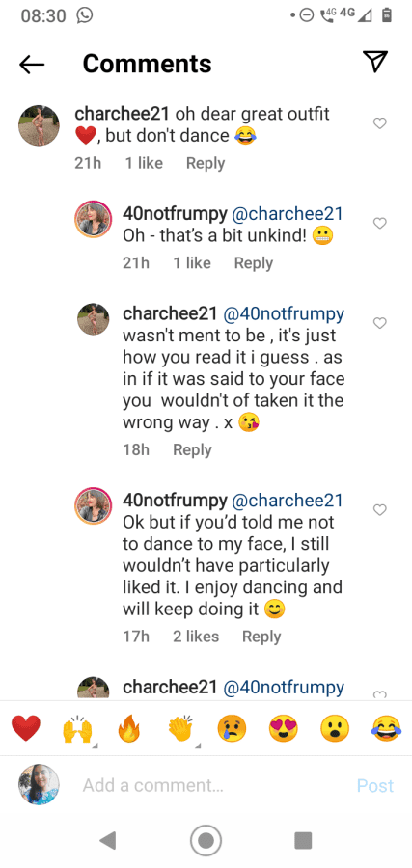The image size is (412, 868).
Task: Insert the fire quick emoji
Action: pos(129,728)
